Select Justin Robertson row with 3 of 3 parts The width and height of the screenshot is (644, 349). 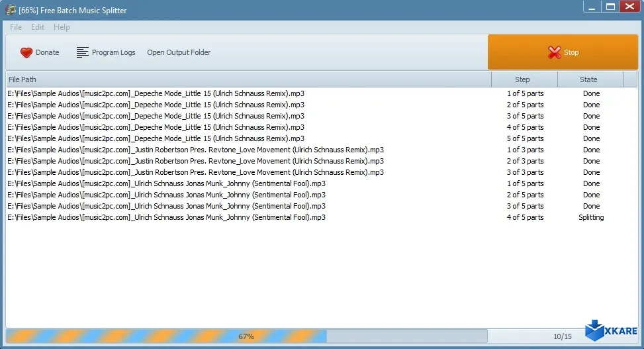pos(322,172)
